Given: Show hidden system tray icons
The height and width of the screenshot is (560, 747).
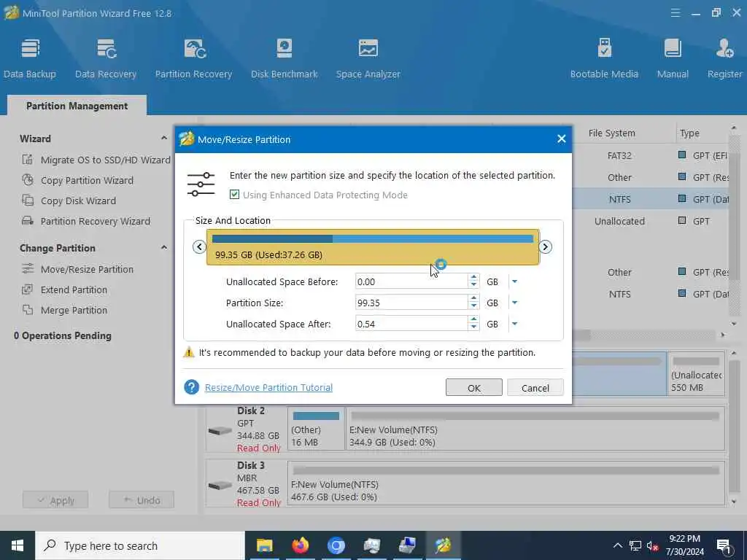Looking at the screenshot, I should [x=617, y=545].
